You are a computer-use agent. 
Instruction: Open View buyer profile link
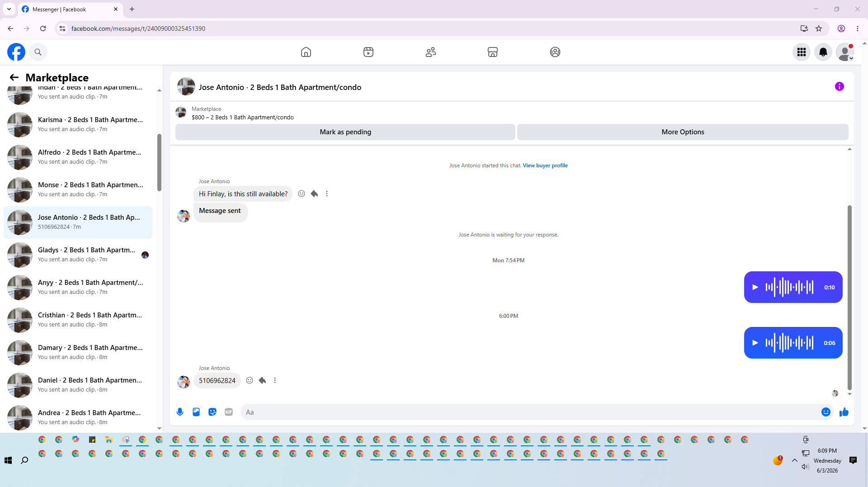click(x=545, y=165)
